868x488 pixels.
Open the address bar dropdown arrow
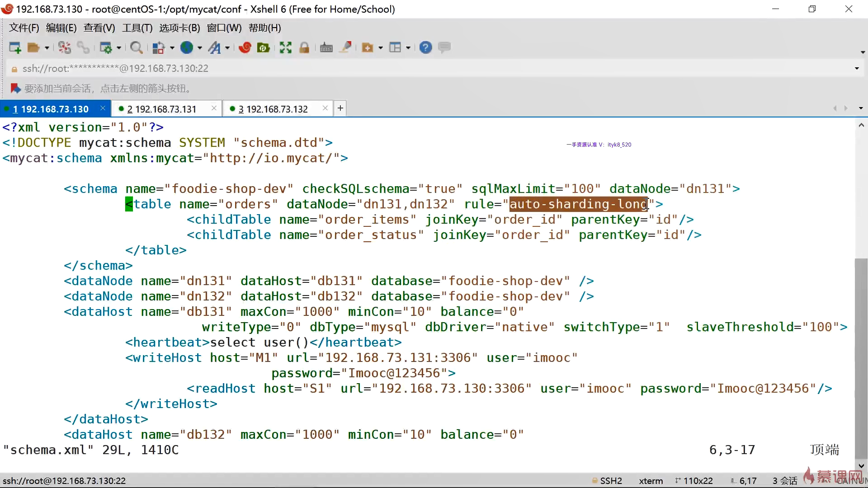[856, 69]
